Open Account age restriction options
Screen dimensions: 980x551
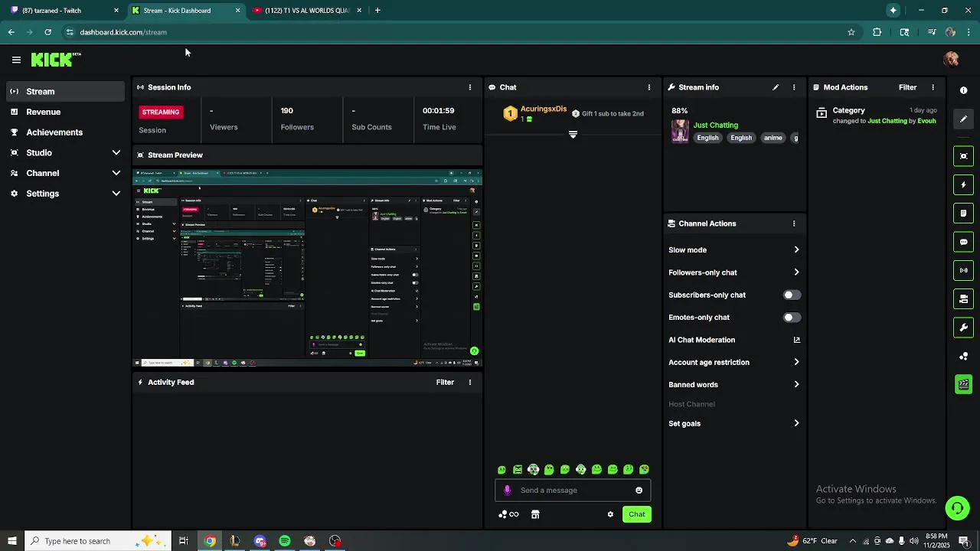(x=733, y=362)
